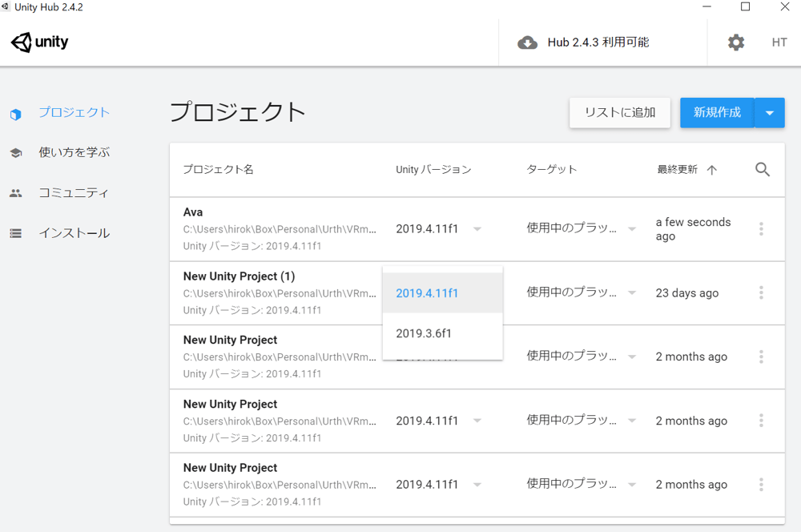Click the cloud download icon for Hub update

[x=527, y=42]
